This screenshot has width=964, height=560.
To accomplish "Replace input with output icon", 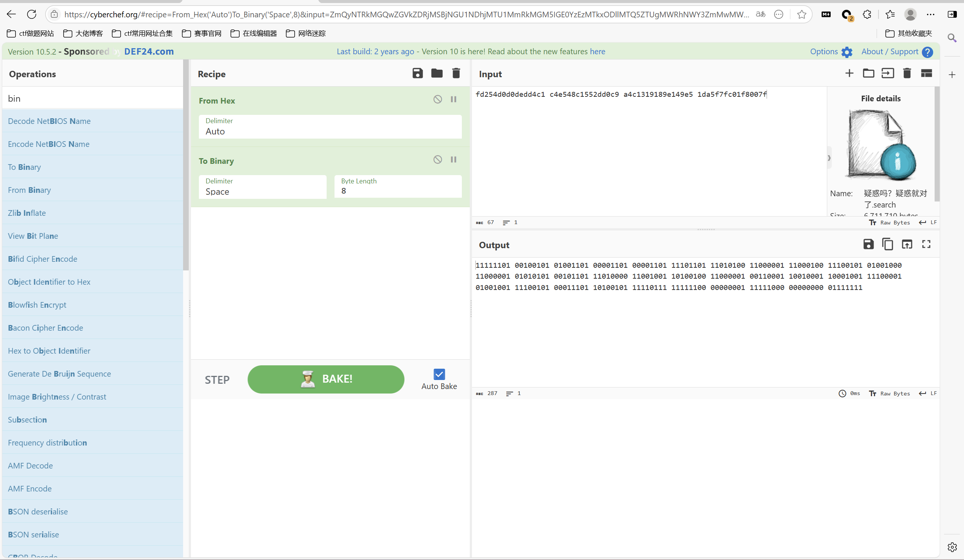I will (x=907, y=244).
